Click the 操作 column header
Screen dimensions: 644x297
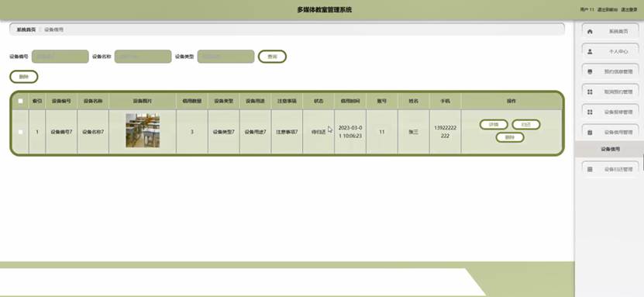tap(511, 101)
